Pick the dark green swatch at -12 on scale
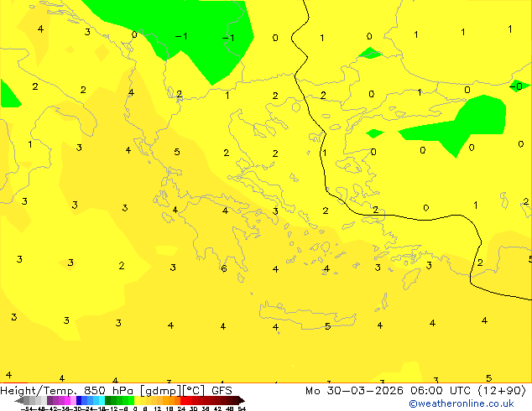The width and height of the screenshot is (532, 411). click(x=108, y=401)
